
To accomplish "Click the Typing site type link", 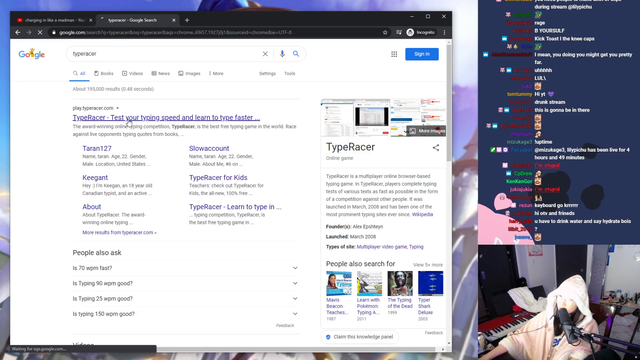I will [x=416, y=247].
